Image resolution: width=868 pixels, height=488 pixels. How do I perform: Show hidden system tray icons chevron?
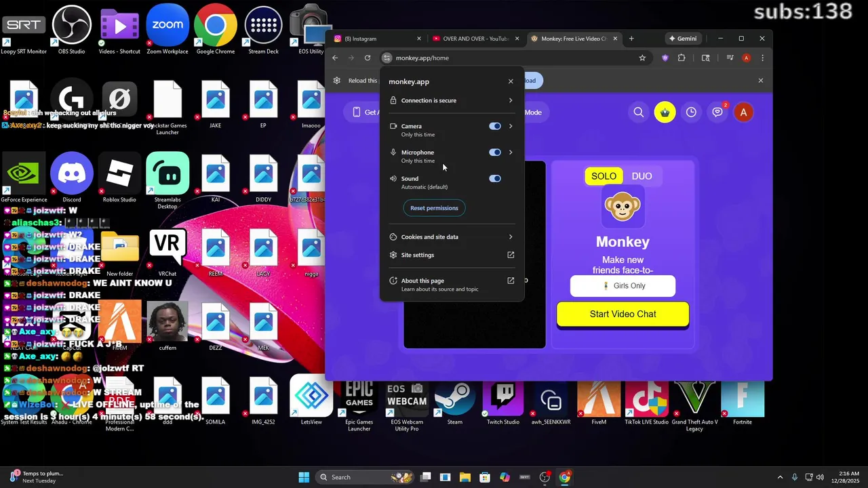(780, 477)
